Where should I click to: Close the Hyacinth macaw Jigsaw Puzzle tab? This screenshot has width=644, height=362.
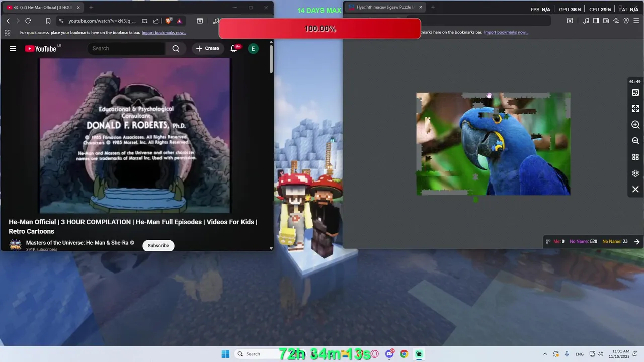420,7
